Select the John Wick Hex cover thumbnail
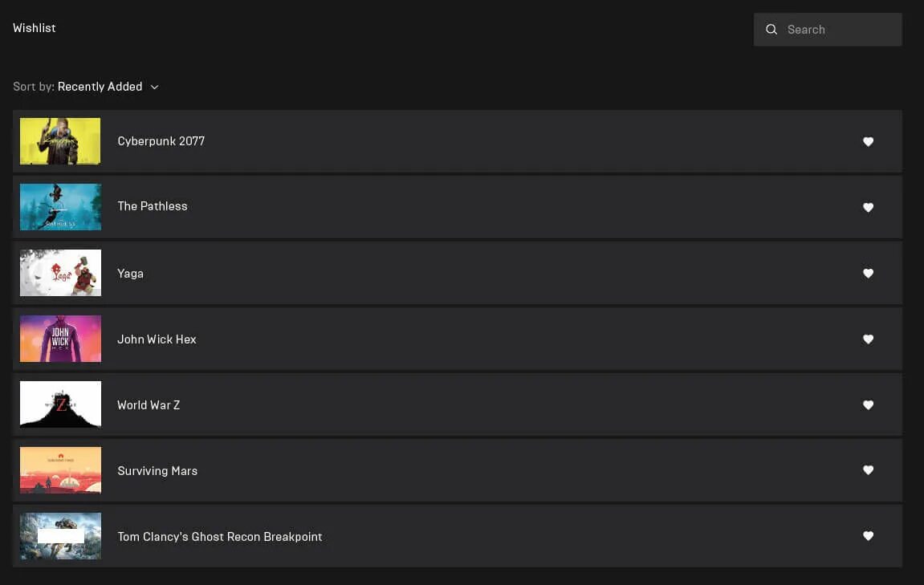This screenshot has width=924, height=585. [61, 339]
